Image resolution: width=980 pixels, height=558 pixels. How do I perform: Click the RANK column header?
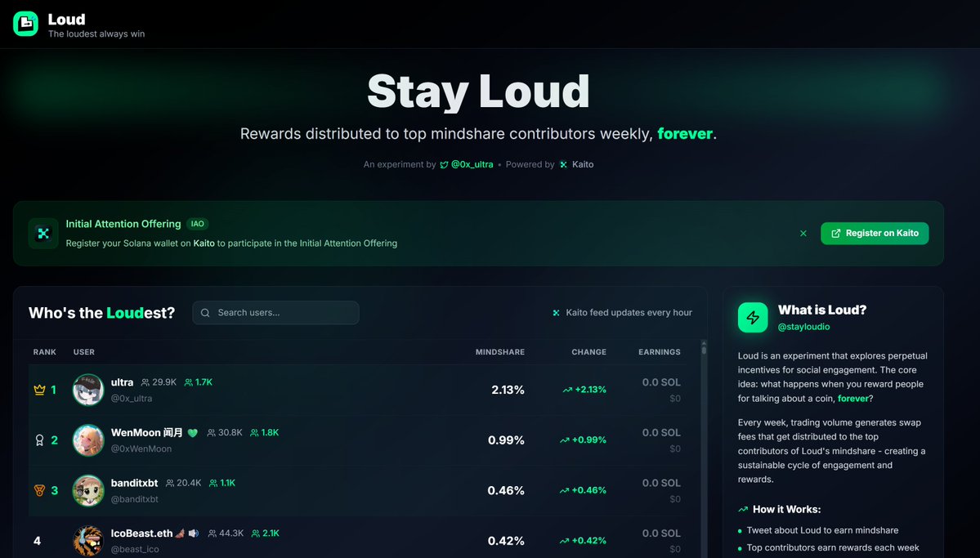click(x=44, y=352)
